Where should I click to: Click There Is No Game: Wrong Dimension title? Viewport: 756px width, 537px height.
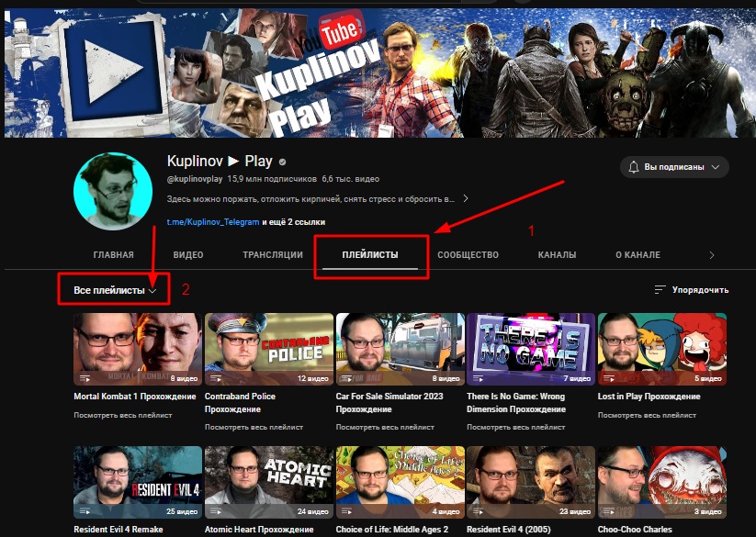coord(516,403)
